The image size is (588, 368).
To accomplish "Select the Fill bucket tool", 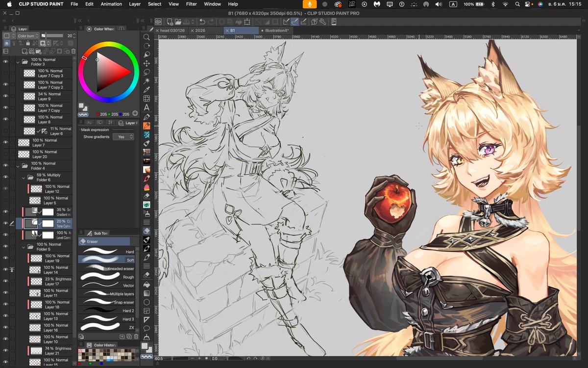I will click(147, 284).
